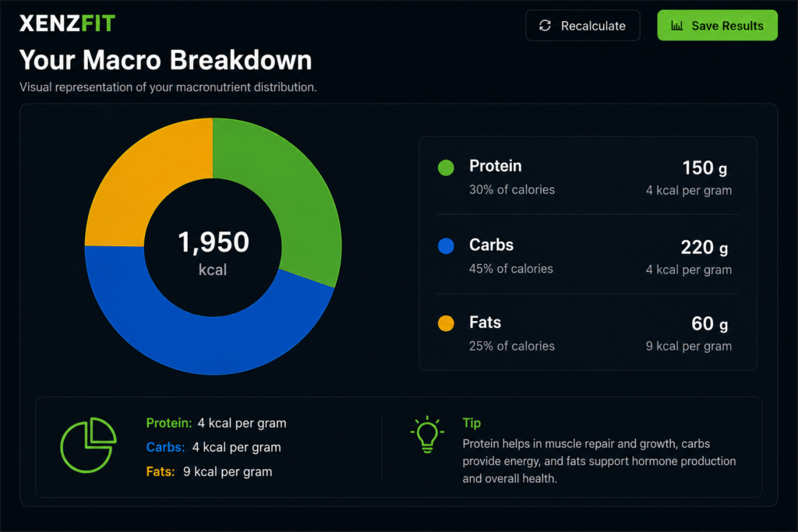Viewport: 798px width, 532px height.
Task: Click the green Protein legend dot
Action: tap(446, 167)
